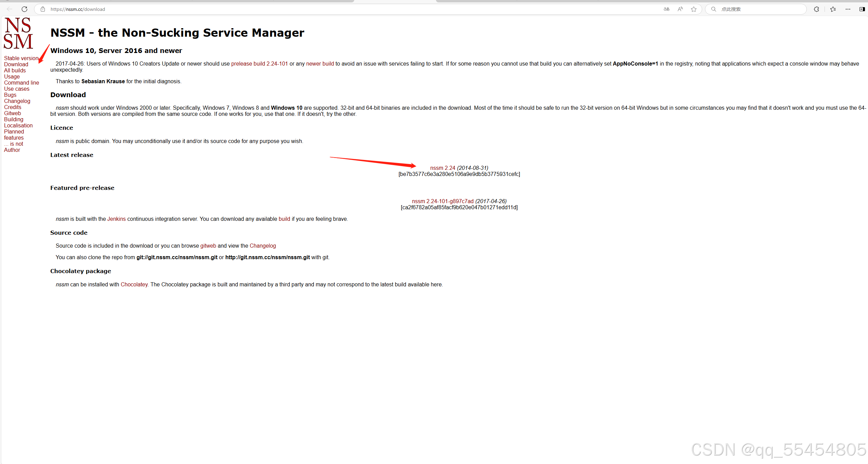Open the browser extensions puzzle icon
Image resolution: width=868 pixels, height=464 pixels.
pyautogui.click(x=816, y=9)
